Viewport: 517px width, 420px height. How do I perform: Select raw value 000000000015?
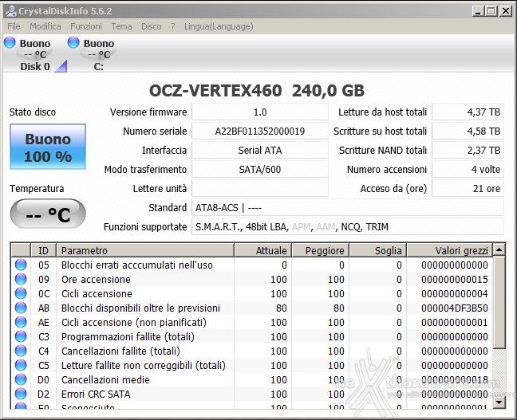click(x=454, y=280)
